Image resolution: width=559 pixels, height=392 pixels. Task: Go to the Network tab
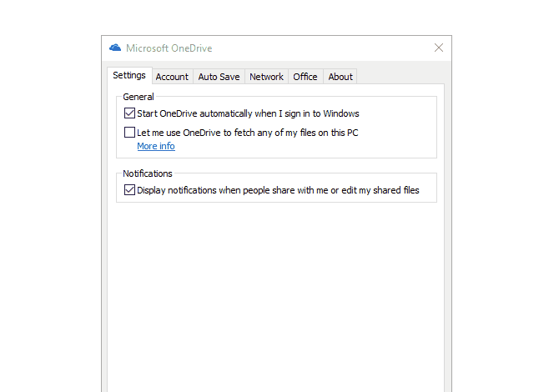266,77
